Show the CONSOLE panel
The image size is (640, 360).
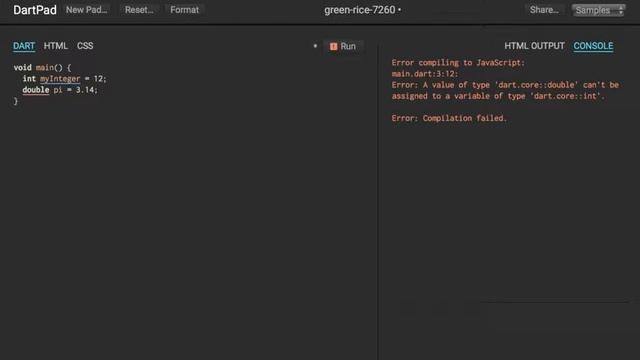593,46
